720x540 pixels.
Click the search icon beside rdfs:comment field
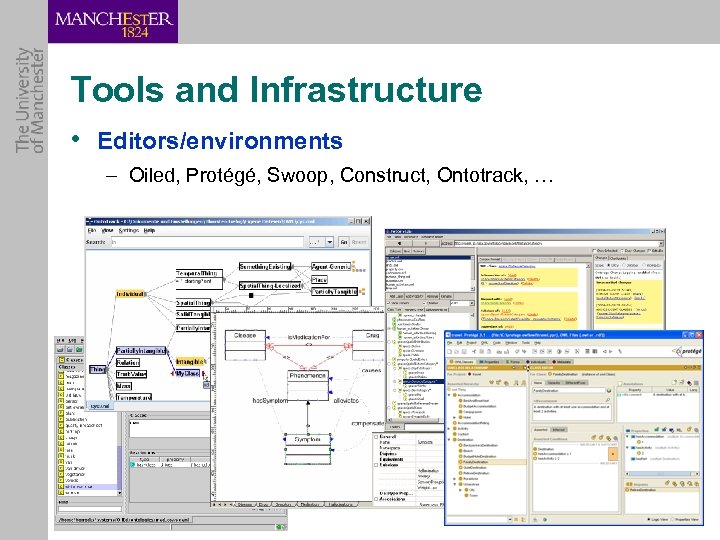[608, 400]
